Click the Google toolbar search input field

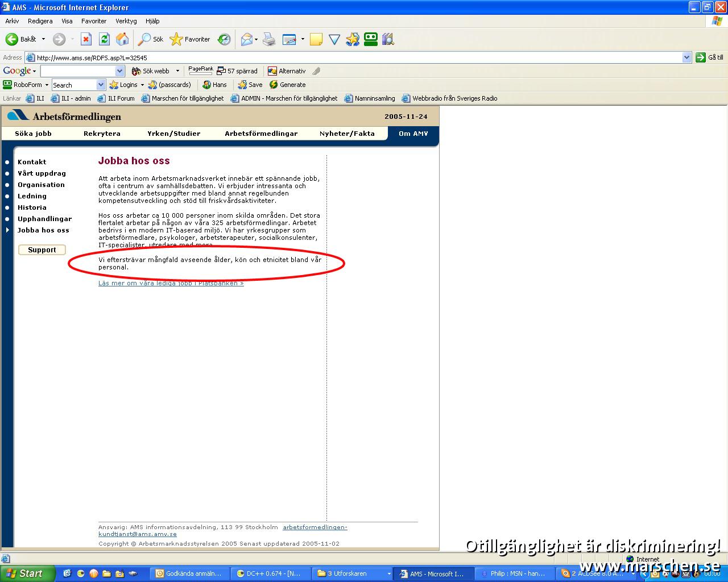pyautogui.click(x=77, y=71)
